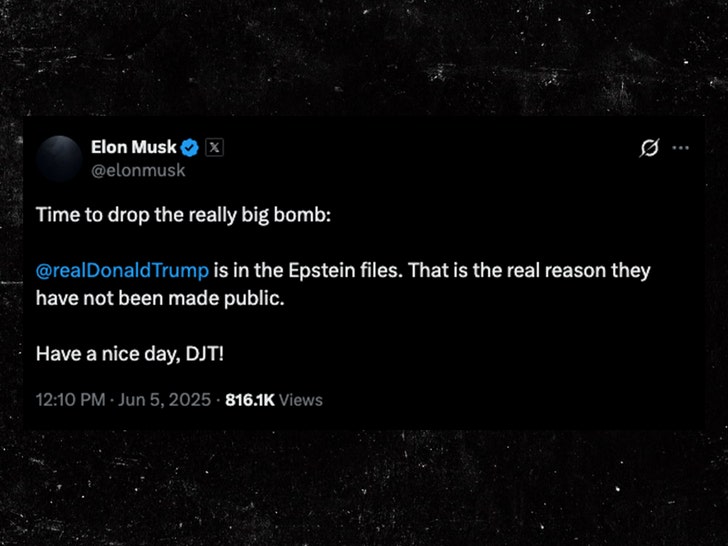Click the 12:10 PM timestamp
Image resolution: width=728 pixels, height=546 pixels.
(x=70, y=400)
